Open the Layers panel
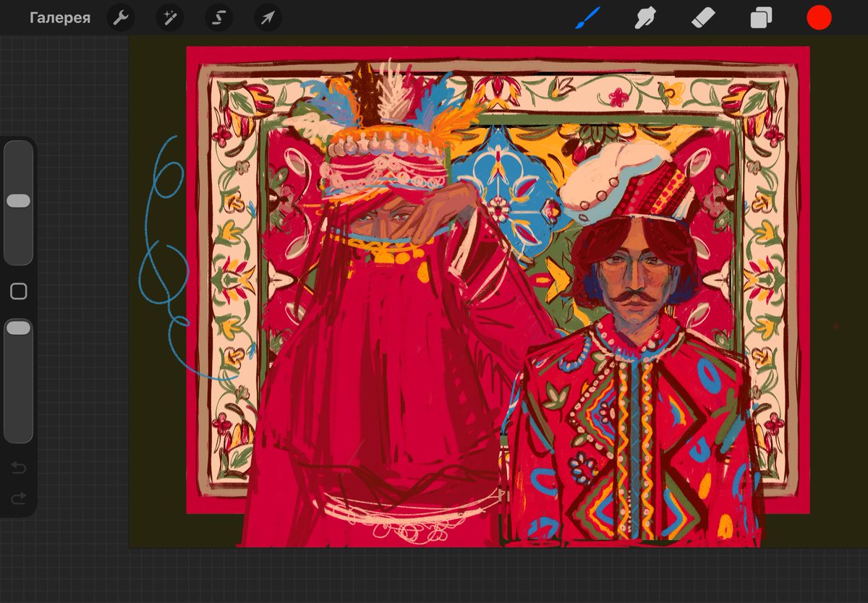Screen dimensions: 868x603 [x=761, y=17]
